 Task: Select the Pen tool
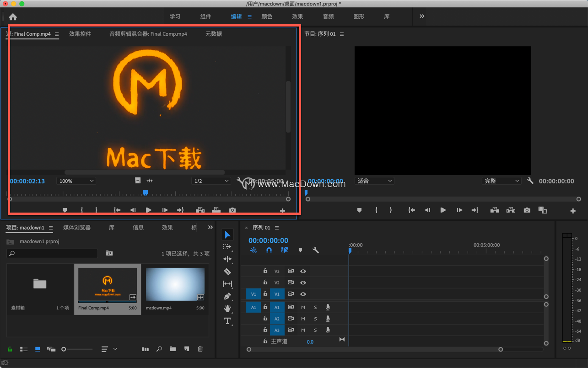click(x=227, y=296)
